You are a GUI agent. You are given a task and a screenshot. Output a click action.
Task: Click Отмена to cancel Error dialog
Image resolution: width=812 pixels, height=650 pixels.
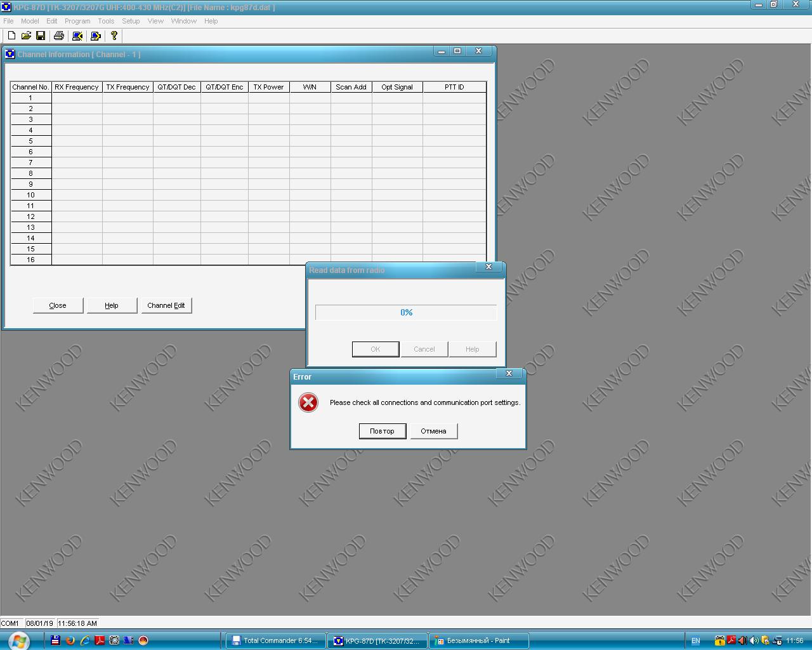click(434, 431)
